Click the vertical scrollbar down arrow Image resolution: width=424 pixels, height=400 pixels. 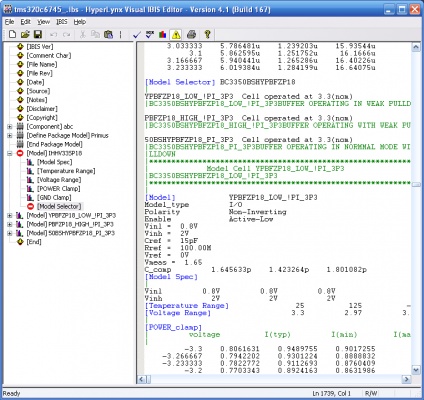click(416, 370)
